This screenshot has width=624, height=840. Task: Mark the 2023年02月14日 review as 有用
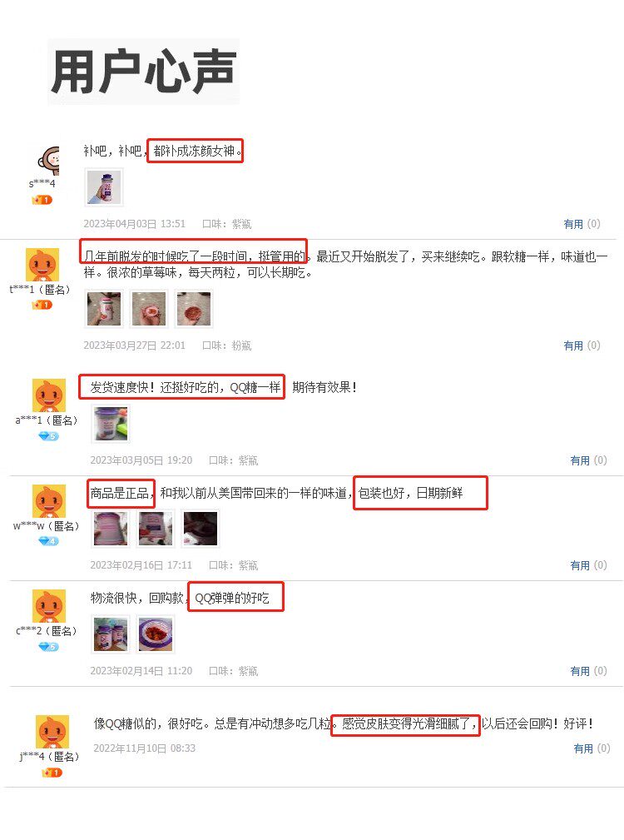[x=588, y=671]
